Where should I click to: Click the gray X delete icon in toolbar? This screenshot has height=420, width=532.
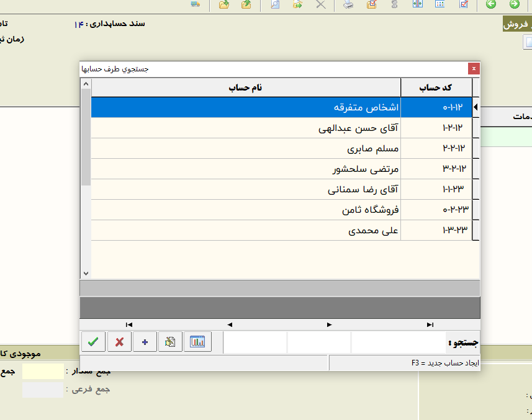(320, 5)
